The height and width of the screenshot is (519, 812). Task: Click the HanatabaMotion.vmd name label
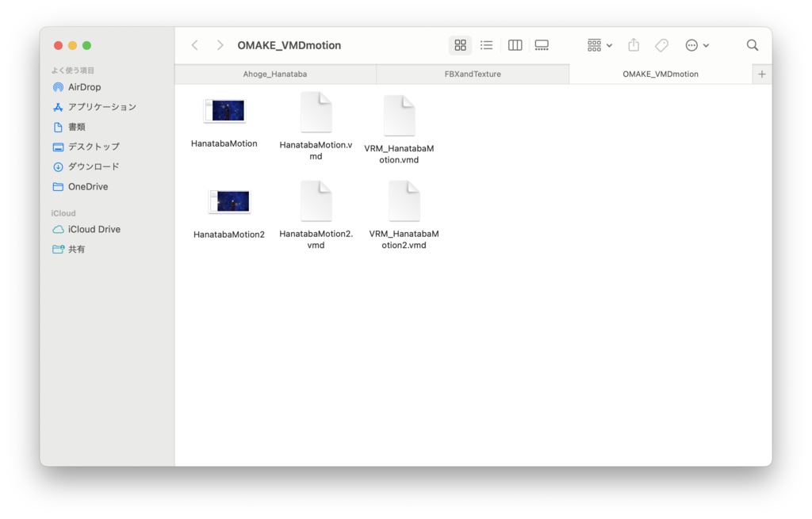click(x=316, y=151)
